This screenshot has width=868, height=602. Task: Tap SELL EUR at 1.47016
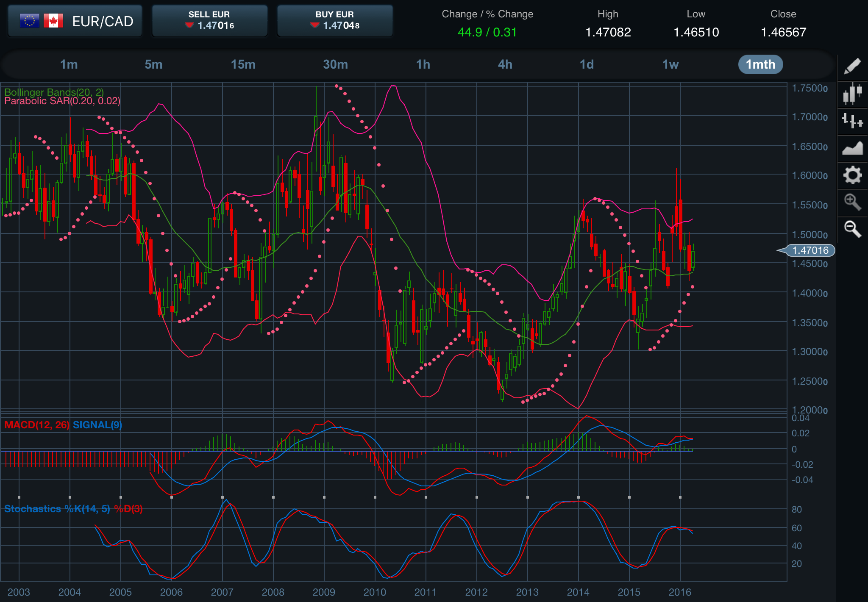click(x=209, y=21)
